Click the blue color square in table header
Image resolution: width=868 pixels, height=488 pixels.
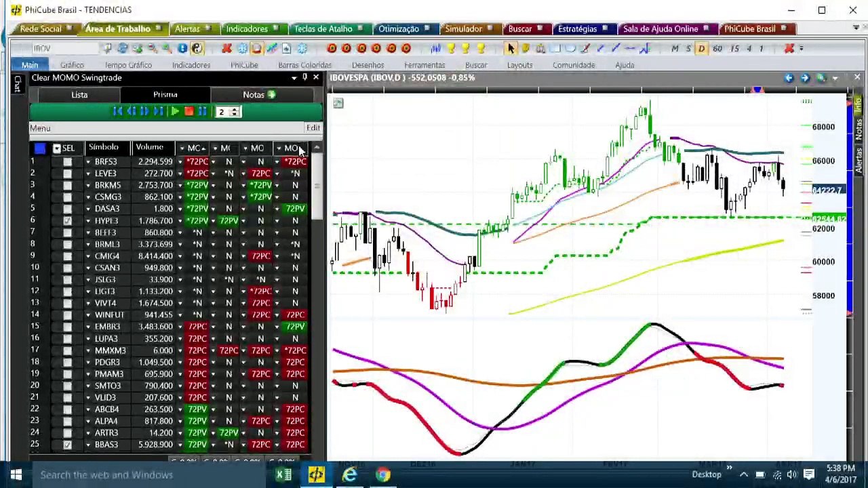(39, 148)
